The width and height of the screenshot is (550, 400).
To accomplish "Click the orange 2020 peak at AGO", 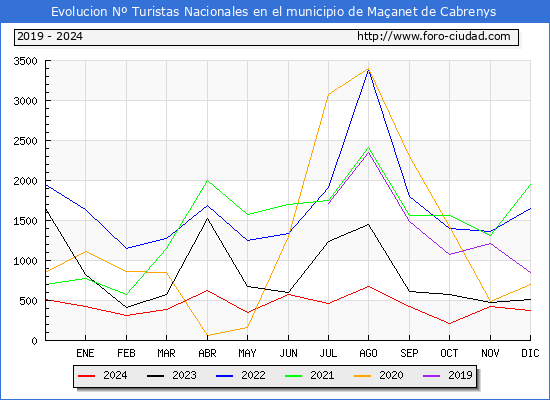I will click(x=368, y=69).
